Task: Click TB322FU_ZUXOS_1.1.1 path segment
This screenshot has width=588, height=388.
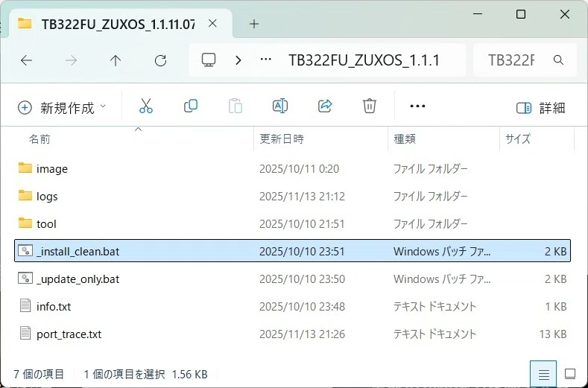Action: 364,60
